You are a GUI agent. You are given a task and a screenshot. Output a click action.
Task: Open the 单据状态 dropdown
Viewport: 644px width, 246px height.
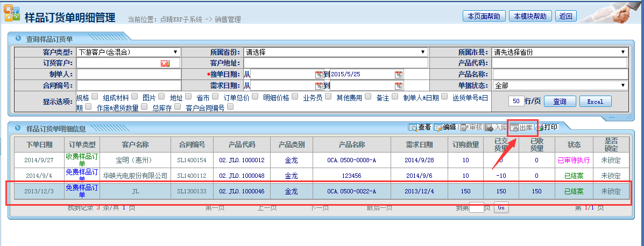[x=623, y=85]
